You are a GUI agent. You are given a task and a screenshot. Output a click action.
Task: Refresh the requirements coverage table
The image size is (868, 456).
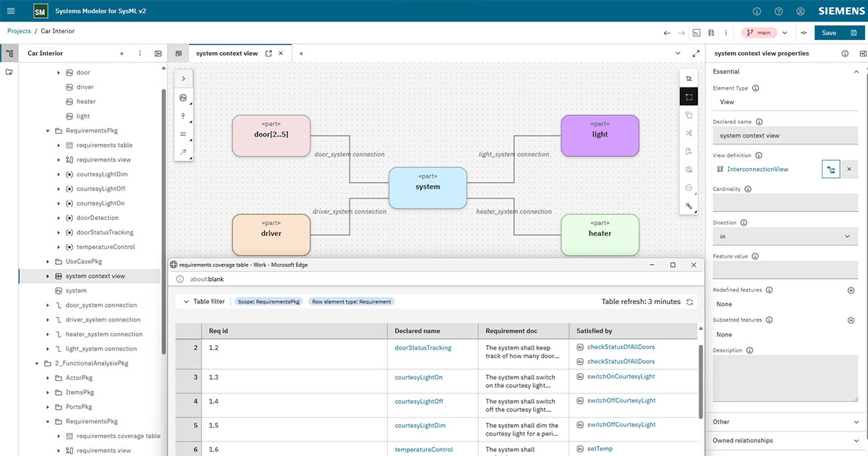click(x=689, y=302)
